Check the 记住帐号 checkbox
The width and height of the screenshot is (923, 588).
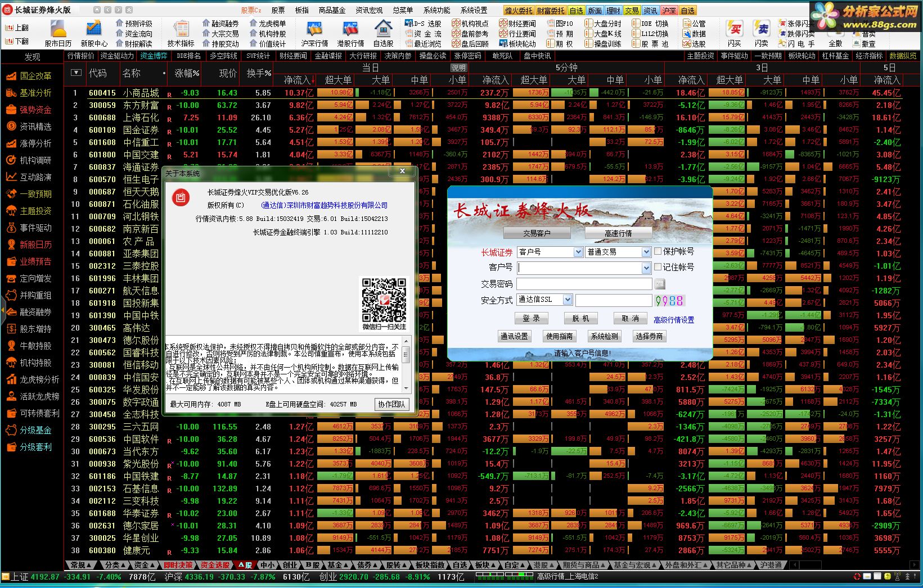click(x=658, y=267)
